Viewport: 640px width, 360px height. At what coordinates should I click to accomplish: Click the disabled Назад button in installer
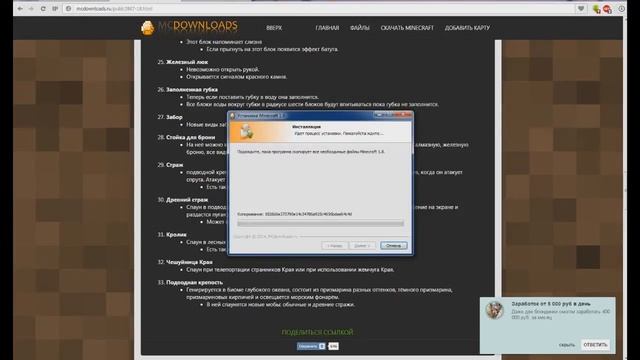(335, 246)
